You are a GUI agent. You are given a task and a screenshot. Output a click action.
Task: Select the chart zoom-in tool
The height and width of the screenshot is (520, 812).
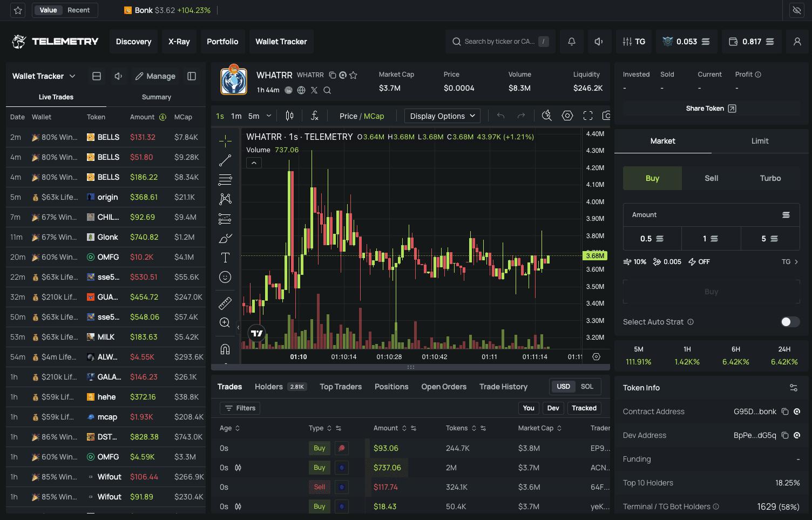(x=226, y=322)
